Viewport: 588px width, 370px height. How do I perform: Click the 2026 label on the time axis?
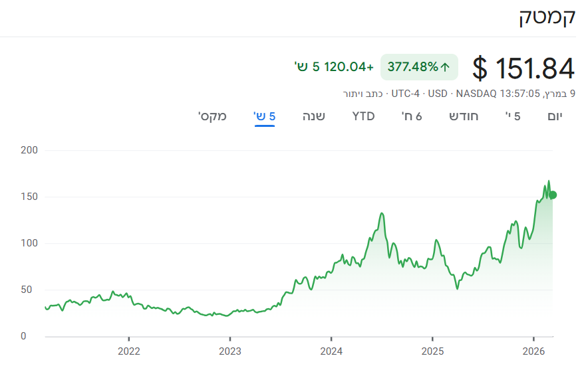click(534, 350)
